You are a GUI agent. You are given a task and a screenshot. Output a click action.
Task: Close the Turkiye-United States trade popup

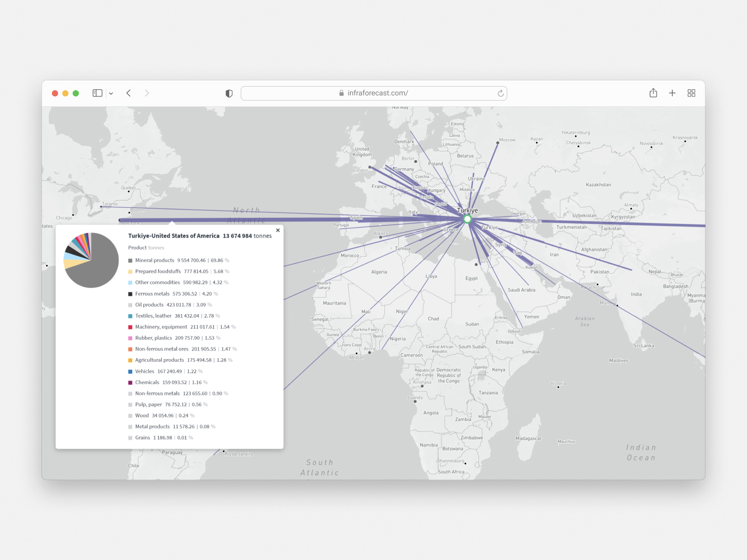pyautogui.click(x=278, y=230)
